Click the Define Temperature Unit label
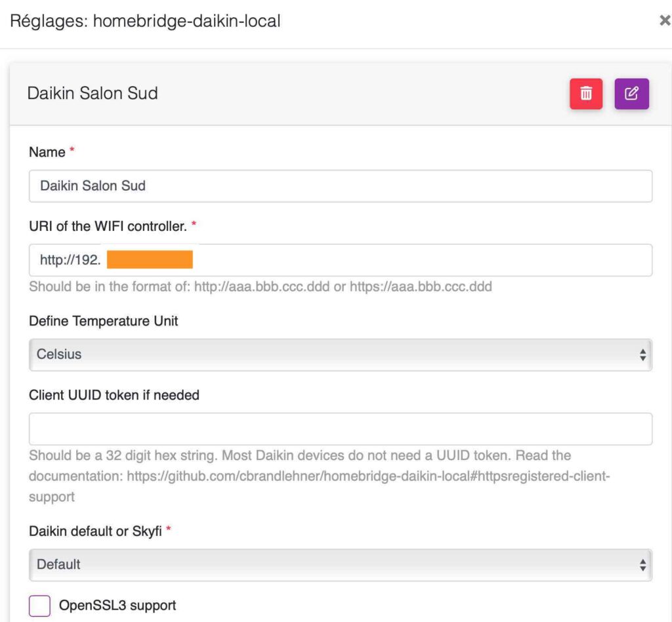 click(x=103, y=321)
